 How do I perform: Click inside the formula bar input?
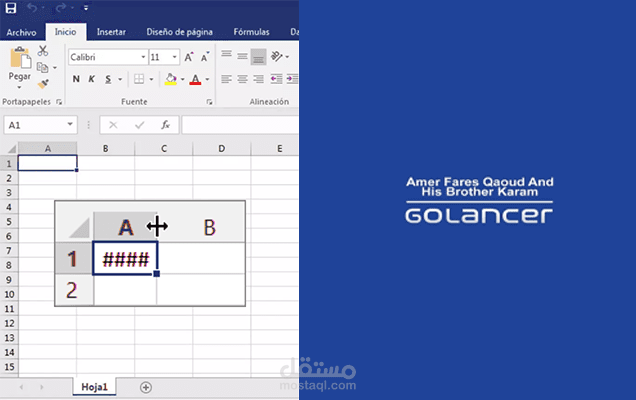240,125
